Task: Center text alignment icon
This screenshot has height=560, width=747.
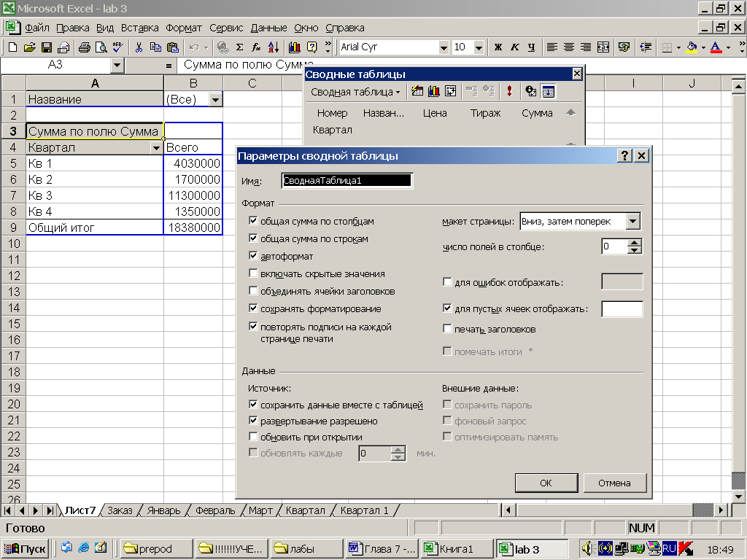Action: 569,47
